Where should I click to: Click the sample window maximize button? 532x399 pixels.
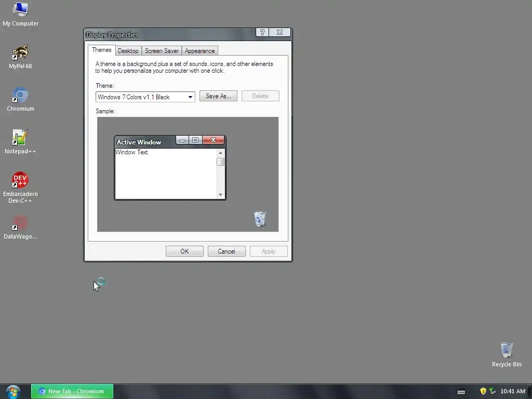tap(195, 140)
